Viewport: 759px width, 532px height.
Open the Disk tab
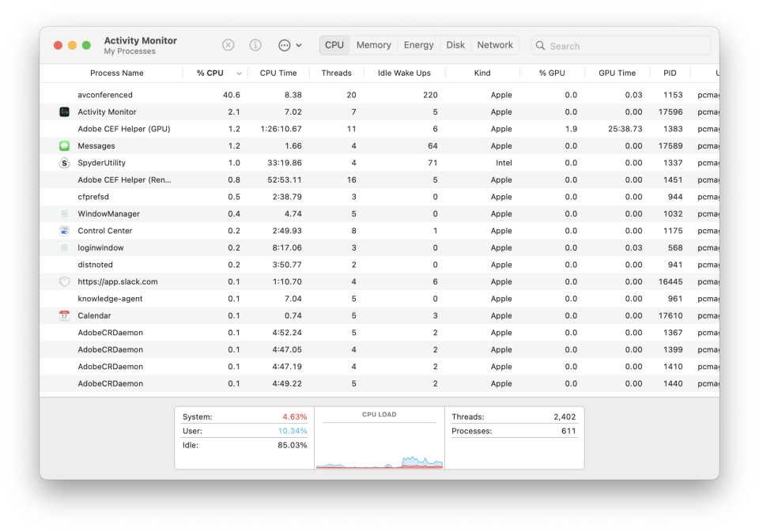455,45
